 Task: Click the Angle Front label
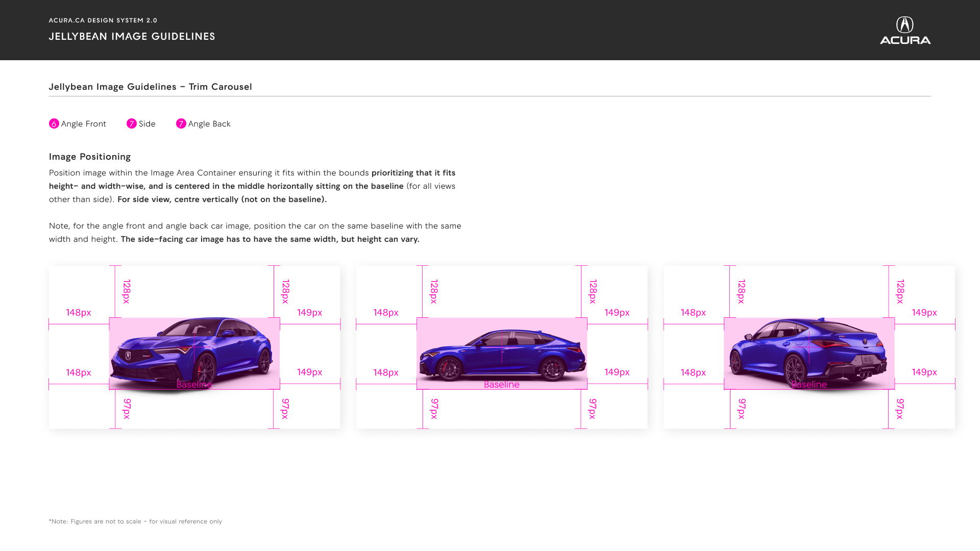point(84,124)
